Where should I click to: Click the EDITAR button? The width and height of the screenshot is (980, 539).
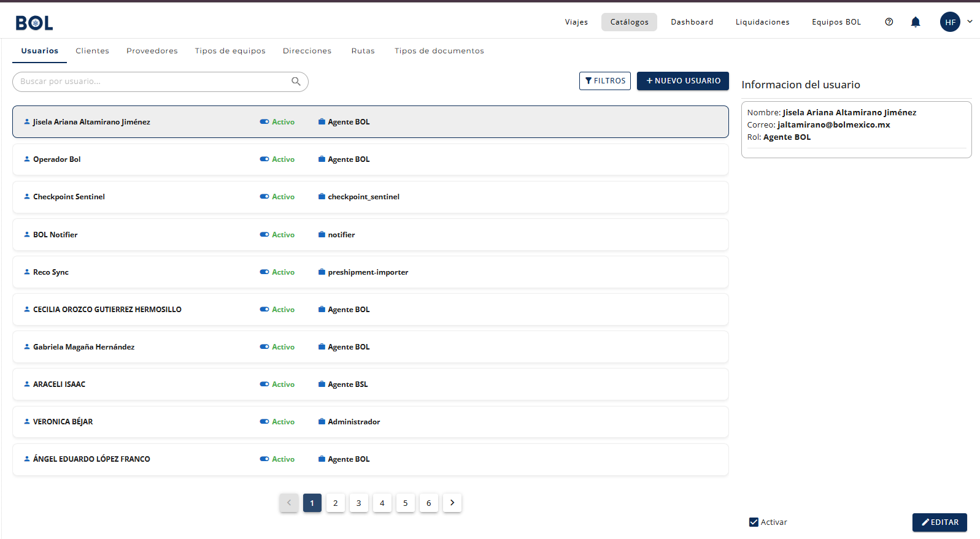point(939,522)
